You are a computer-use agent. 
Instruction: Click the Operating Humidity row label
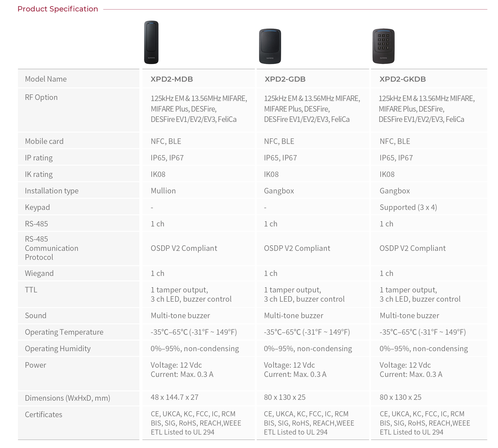click(x=58, y=349)
